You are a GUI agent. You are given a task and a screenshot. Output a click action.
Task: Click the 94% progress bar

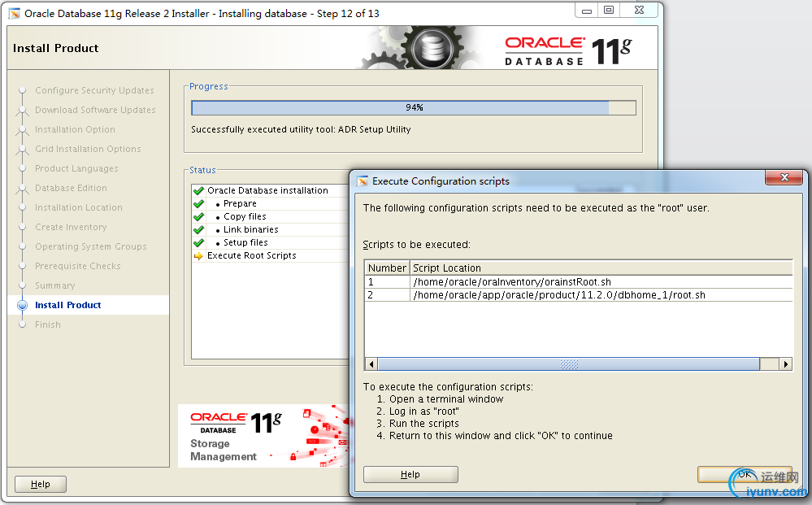pos(413,107)
